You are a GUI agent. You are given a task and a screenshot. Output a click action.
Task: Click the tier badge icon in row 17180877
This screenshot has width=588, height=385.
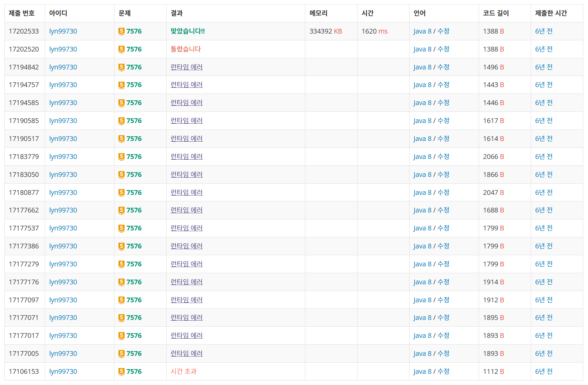click(x=122, y=193)
